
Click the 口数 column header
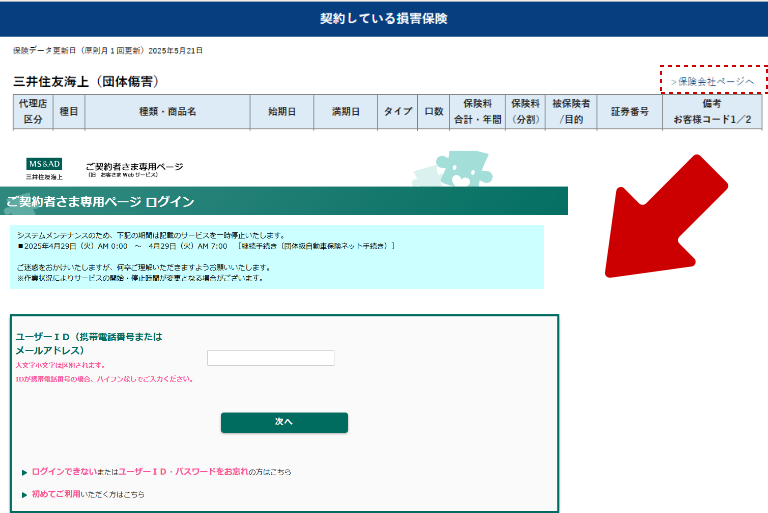[433, 112]
